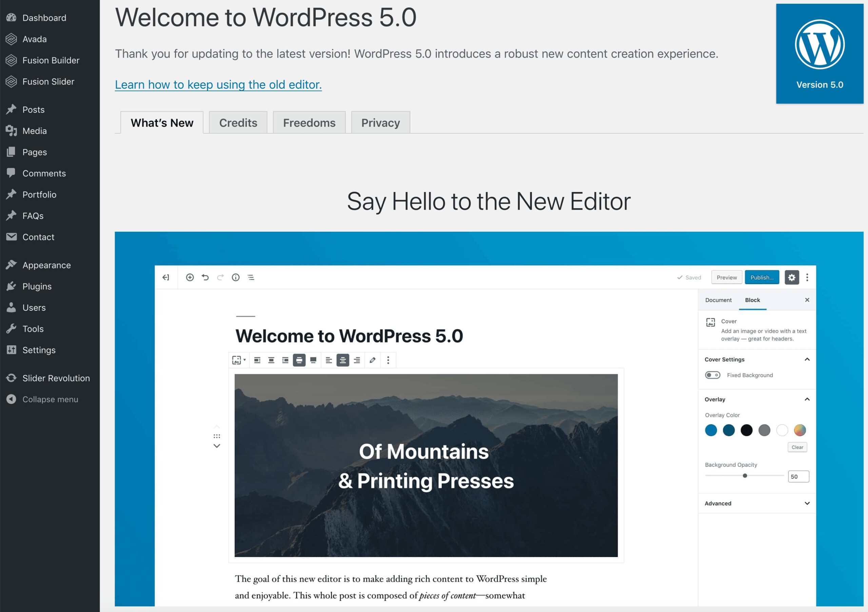The width and height of the screenshot is (868, 612).
Task: Click the redo icon in editor toolbar
Action: 220,277
